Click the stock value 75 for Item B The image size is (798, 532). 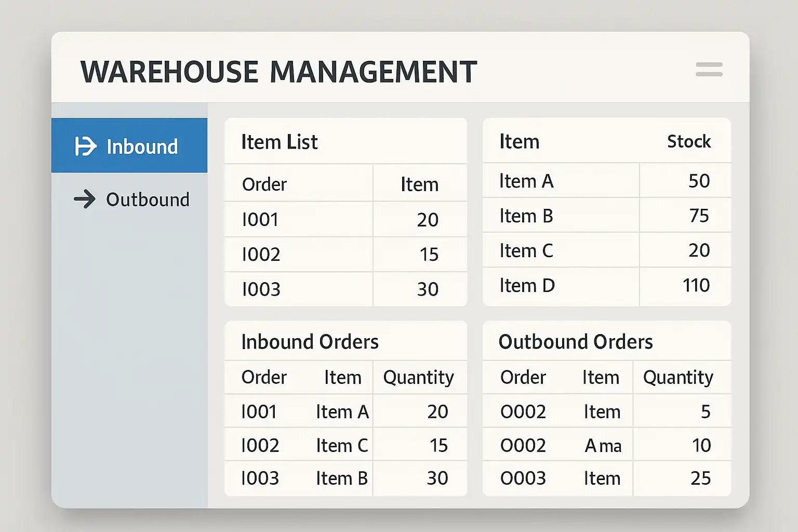[x=699, y=216]
